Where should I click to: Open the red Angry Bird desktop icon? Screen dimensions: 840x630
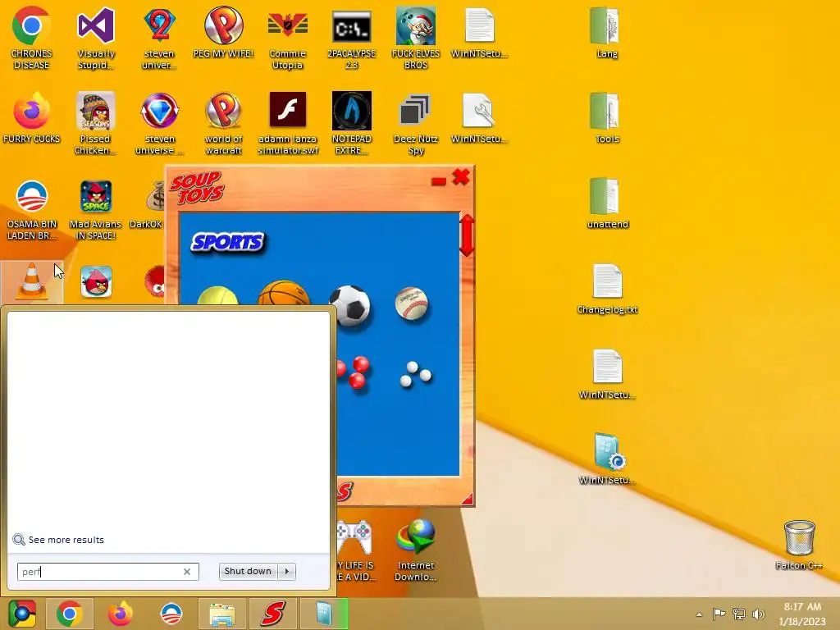(96, 281)
